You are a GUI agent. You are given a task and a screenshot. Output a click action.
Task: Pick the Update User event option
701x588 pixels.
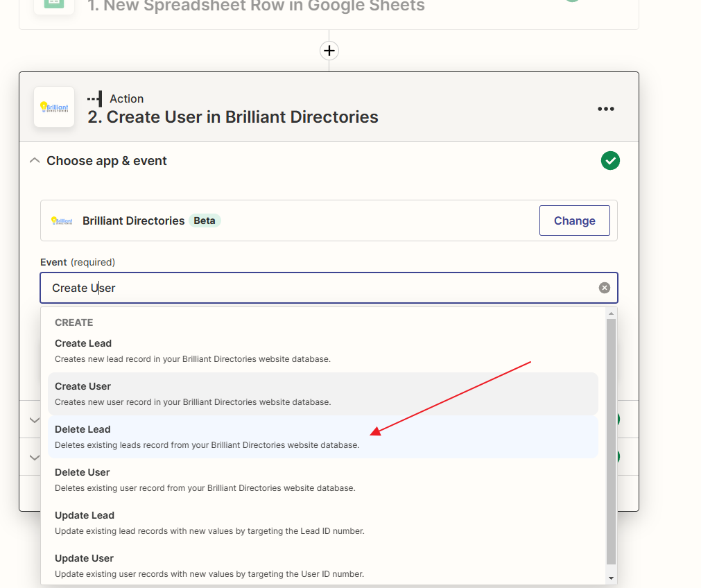[x=323, y=566]
